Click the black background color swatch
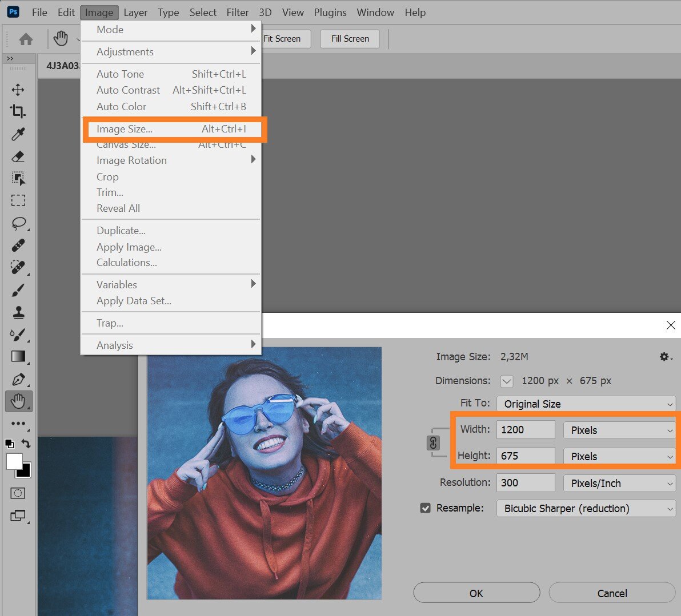The width and height of the screenshot is (681, 616). tap(25, 472)
